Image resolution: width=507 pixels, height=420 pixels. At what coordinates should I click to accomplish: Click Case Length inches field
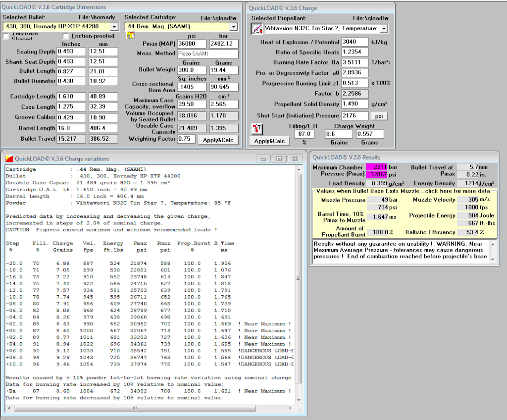(71, 106)
